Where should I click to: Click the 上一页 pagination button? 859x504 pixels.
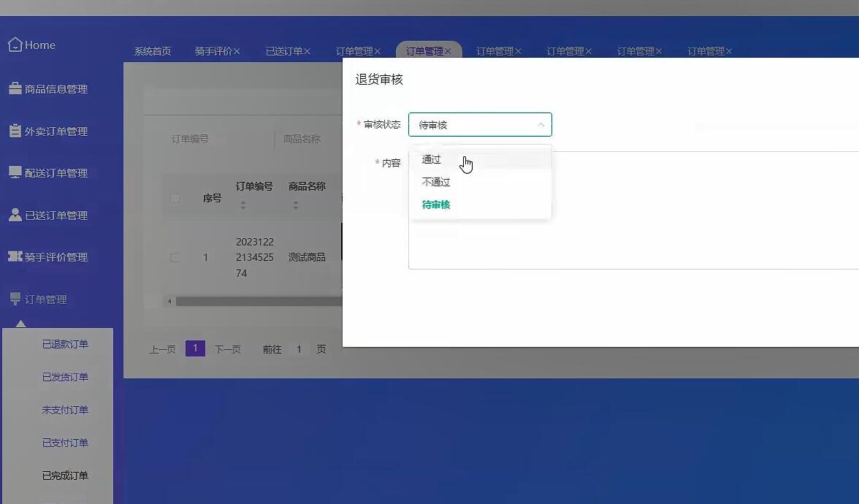click(x=163, y=349)
